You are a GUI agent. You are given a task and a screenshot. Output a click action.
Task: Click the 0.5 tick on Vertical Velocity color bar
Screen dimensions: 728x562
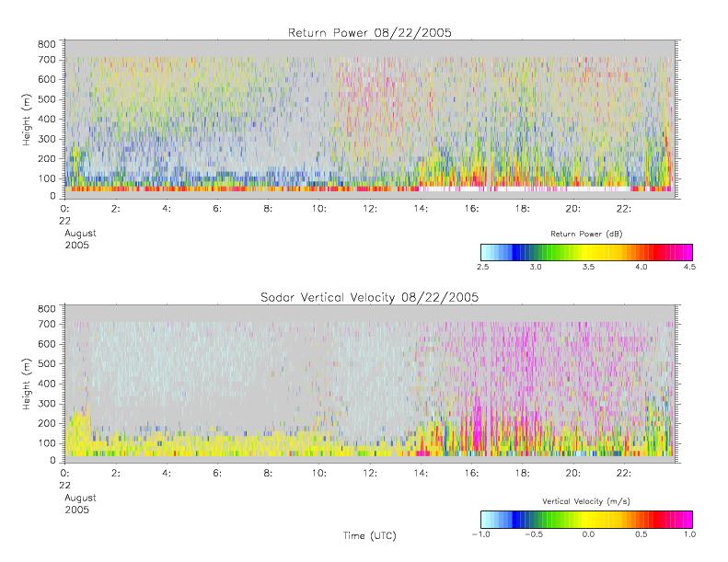[x=641, y=534]
